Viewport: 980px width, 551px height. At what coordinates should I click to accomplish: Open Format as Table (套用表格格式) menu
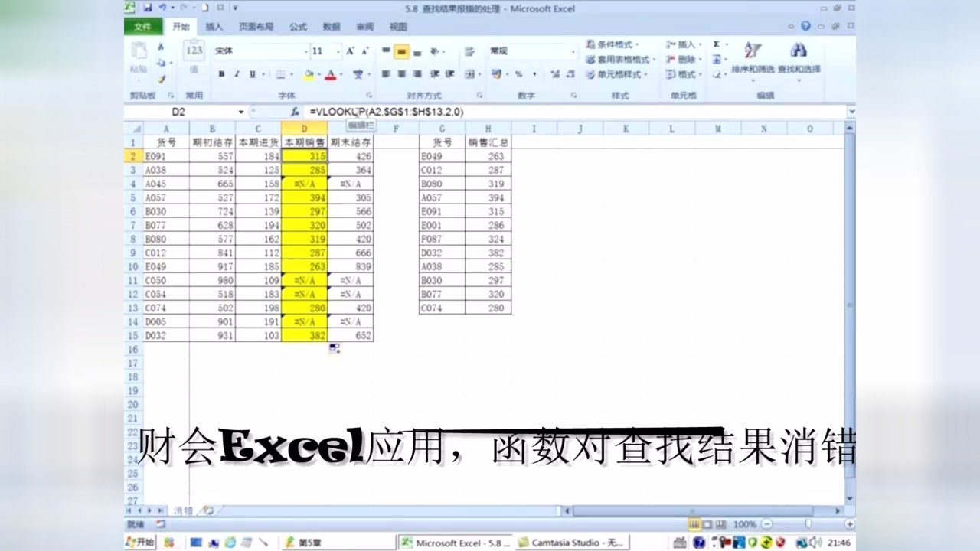(x=620, y=59)
